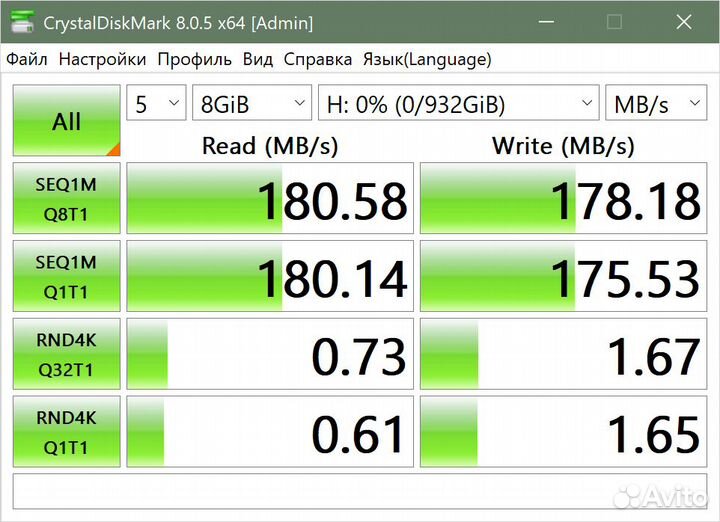The image size is (720, 522).
Task: Open the Справка menu
Action: point(318,59)
